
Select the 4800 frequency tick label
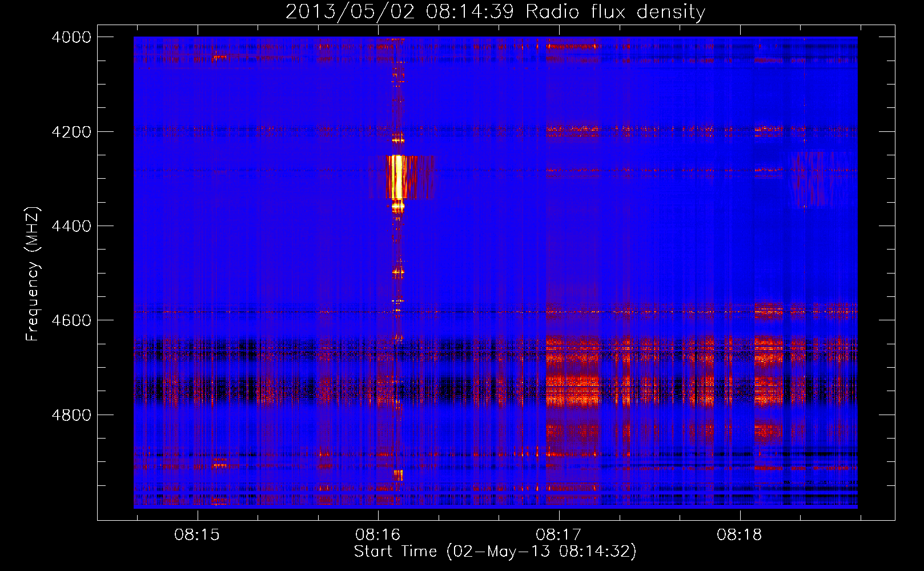pos(71,415)
